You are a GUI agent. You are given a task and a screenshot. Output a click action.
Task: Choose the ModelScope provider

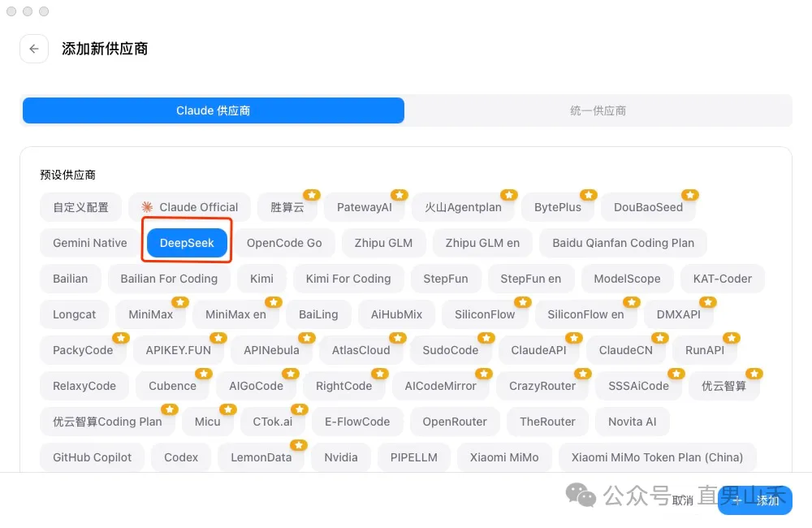coord(627,279)
